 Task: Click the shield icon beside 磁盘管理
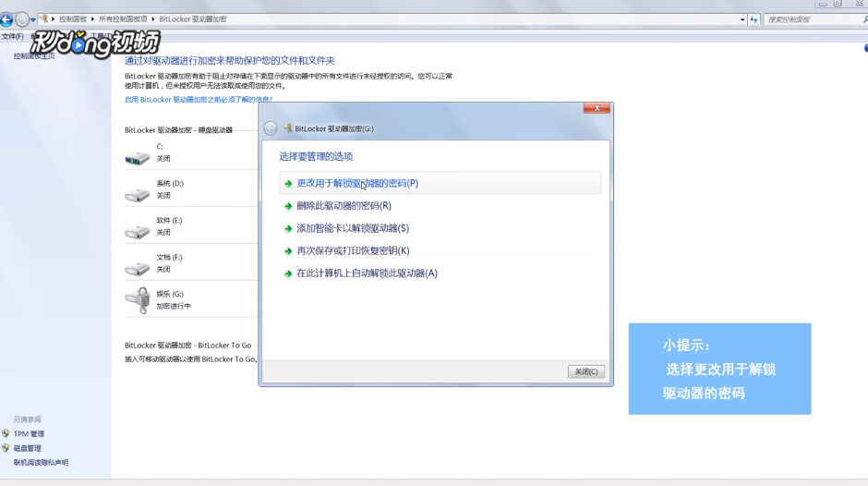[6, 448]
